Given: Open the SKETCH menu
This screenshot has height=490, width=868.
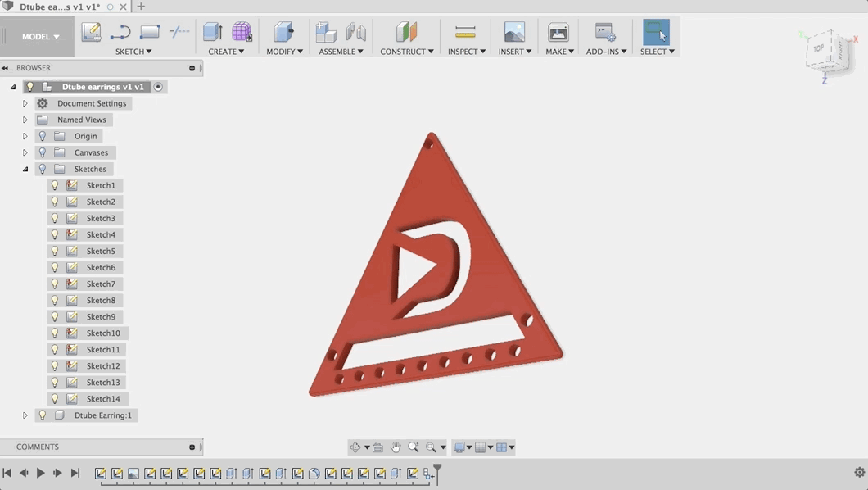Looking at the screenshot, I should click(x=133, y=52).
